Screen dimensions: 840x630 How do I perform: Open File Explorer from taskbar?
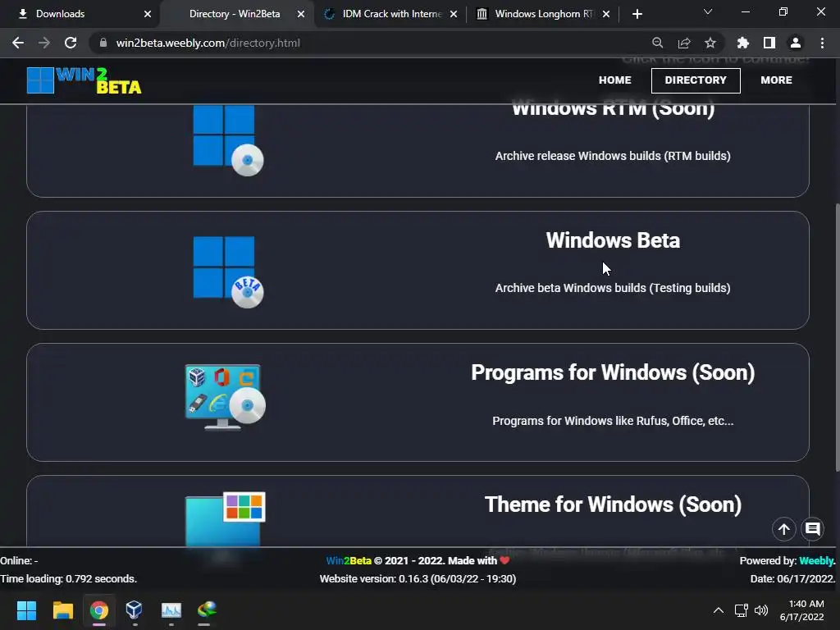click(x=62, y=610)
